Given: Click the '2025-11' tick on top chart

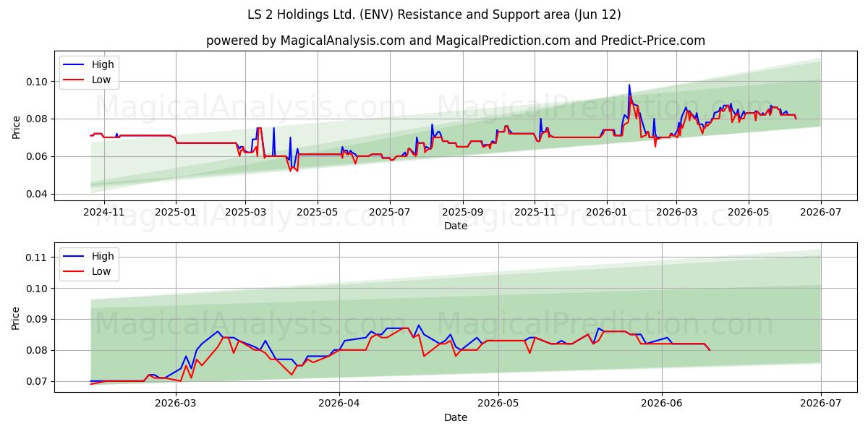Looking at the screenshot, I should [x=535, y=212].
